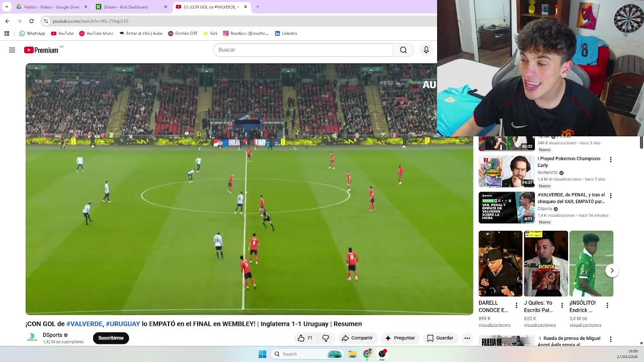Open the DSports channel name link
This screenshot has width=644, height=362.
pos(52,335)
